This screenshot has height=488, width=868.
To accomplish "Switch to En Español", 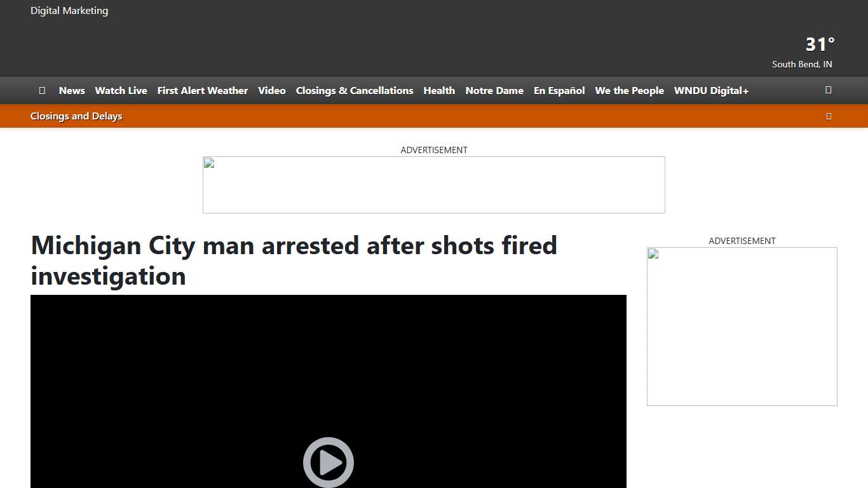I will point(559,90).
